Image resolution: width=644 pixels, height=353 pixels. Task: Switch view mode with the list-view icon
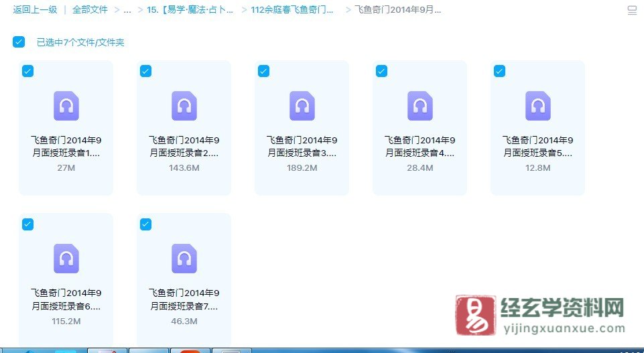[632, 10]
